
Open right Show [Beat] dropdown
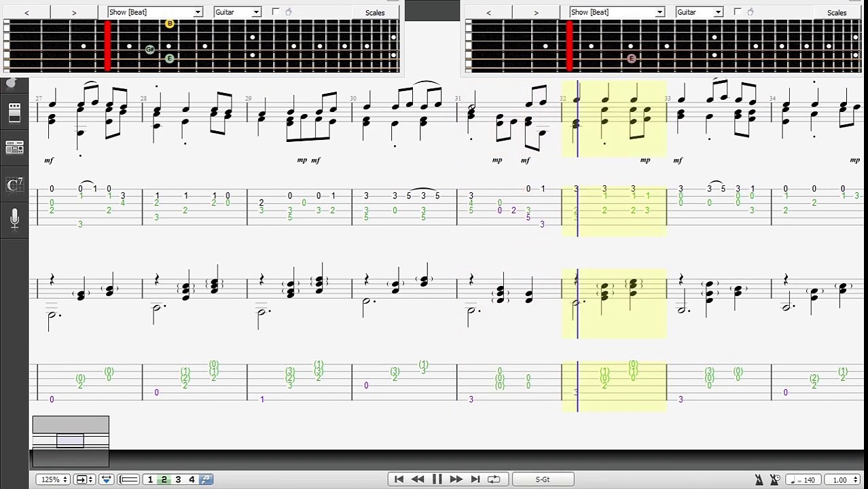[617, 12]
